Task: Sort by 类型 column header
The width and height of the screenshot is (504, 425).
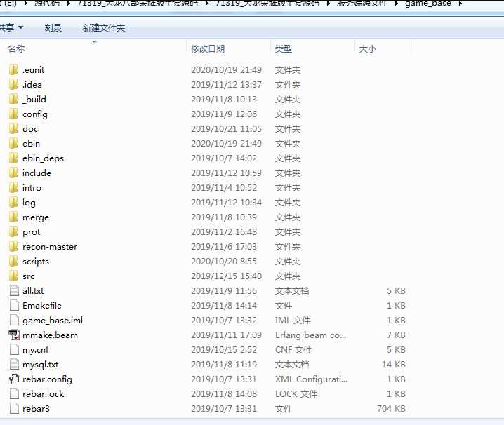Action: pyautogui.click(x=284, y=48)
